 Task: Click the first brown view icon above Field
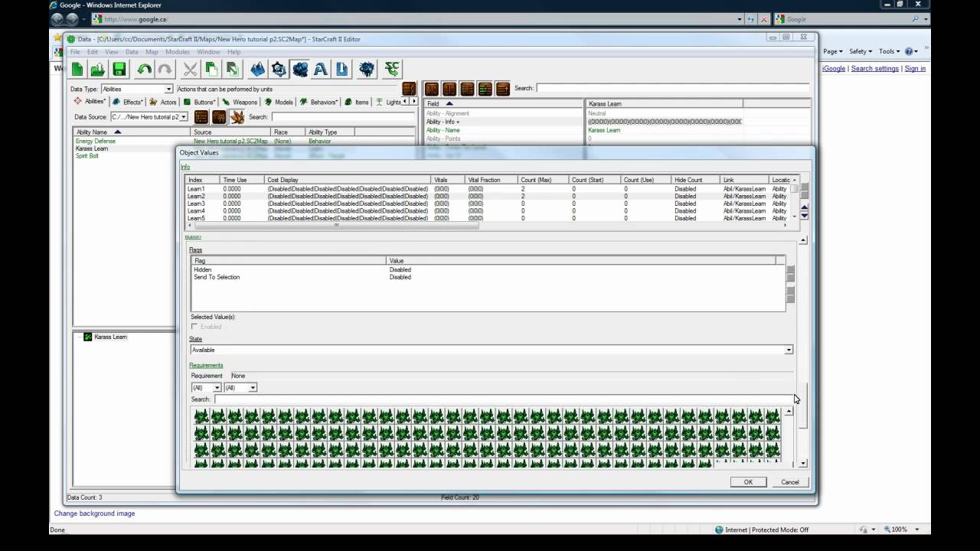[432, 89]
